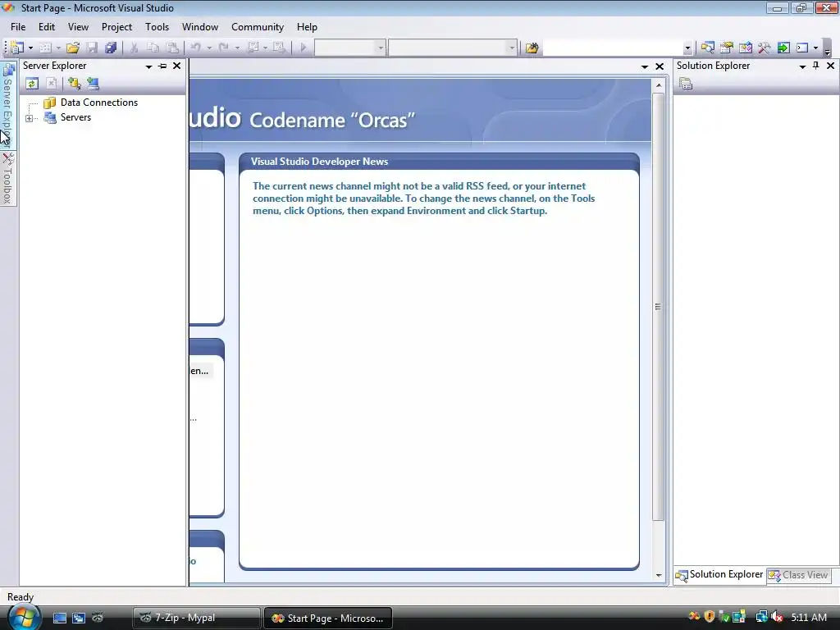The width and height of the screenshot is (840, 630).
Task: Click the Start Page - Microso... taskbar button
Action: 328,619
